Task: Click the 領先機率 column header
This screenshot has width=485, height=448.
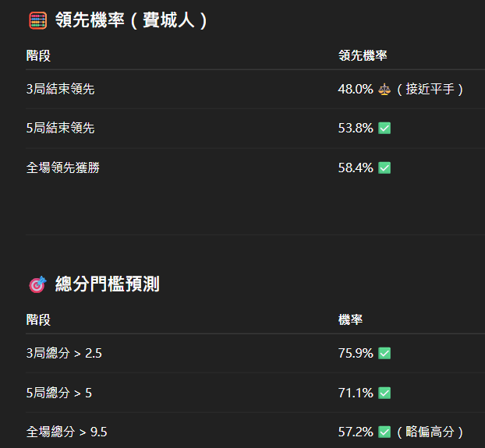Action: tap(363, 55)
